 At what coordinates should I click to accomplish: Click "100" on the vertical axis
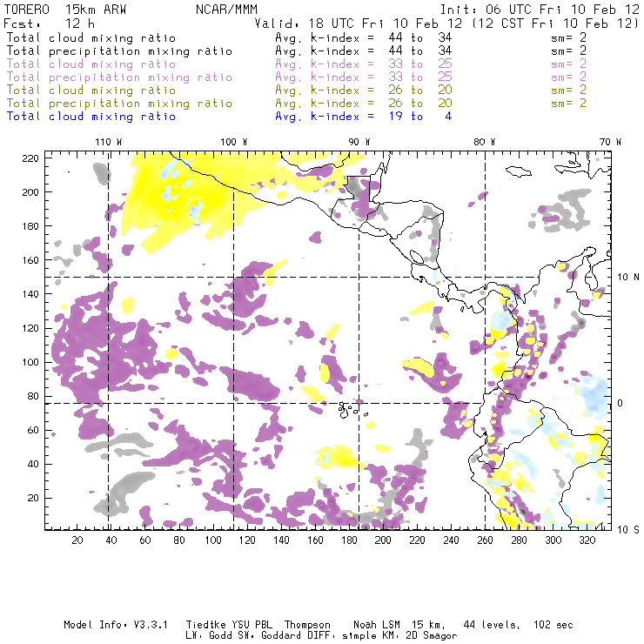(x=30, y=362)
